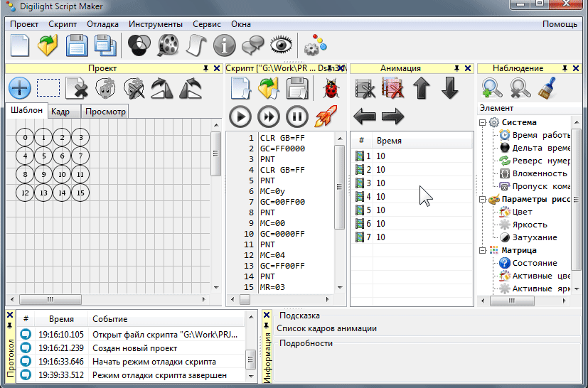
Task: Click script line GC=00FF00
Action: pos(282,202)
